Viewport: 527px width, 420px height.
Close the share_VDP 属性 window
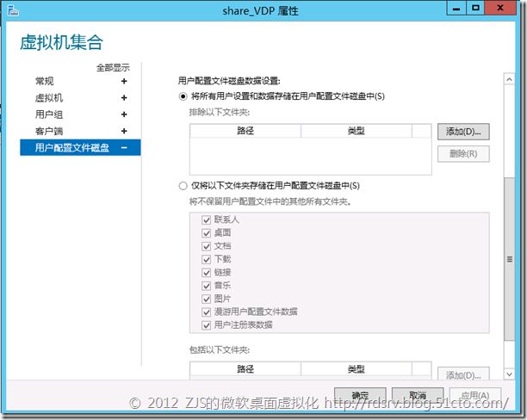pyautogui.click(x=500, y=8)
